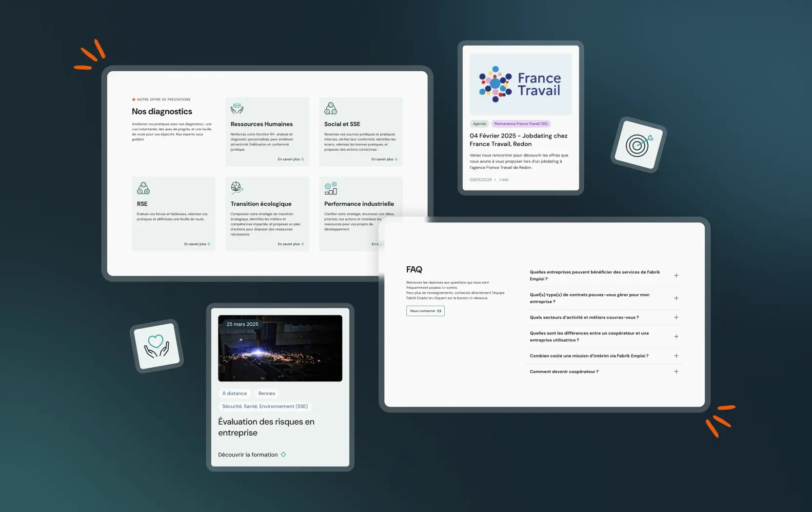The height and width of the screenshot is (512, 812).
Task: Open En savoir plus under Transition écologique
Action: point(291,244)
